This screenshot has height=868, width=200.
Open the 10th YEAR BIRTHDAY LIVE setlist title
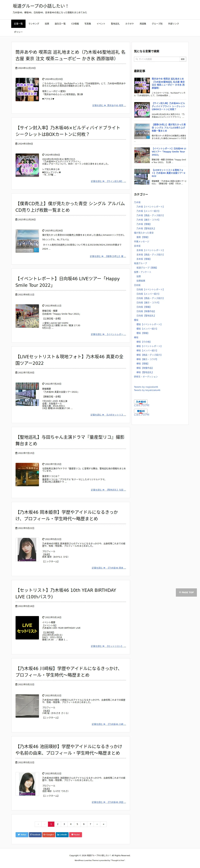click(66, 593)
